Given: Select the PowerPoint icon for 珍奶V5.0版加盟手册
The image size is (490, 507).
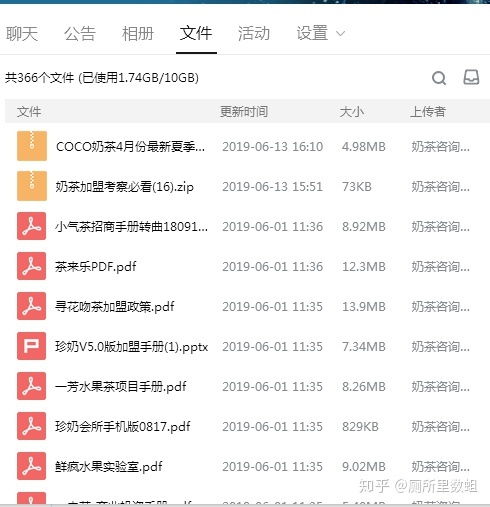Looking at the screenshot, I should [32, 346].
